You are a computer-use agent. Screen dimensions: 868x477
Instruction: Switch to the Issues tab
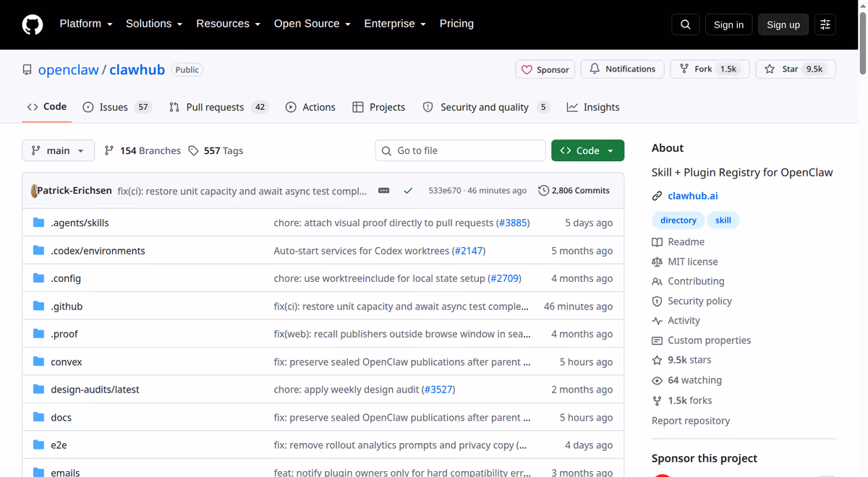click(x=116, y=107)
